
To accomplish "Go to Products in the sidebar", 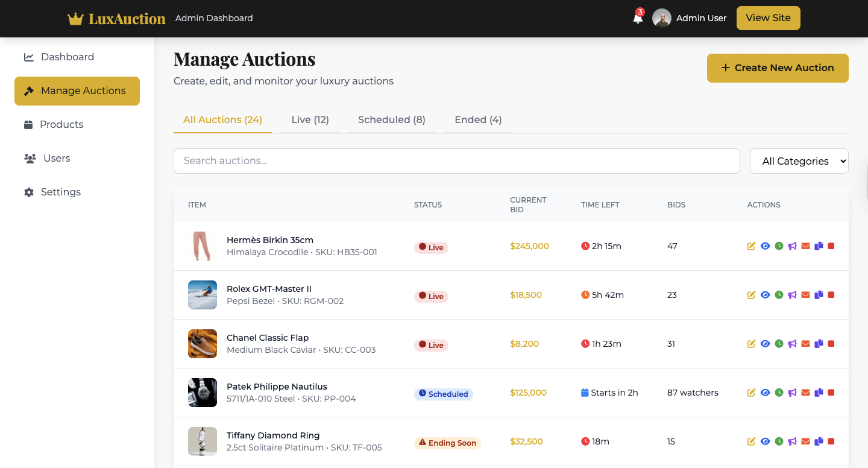I will click(61, 124).
